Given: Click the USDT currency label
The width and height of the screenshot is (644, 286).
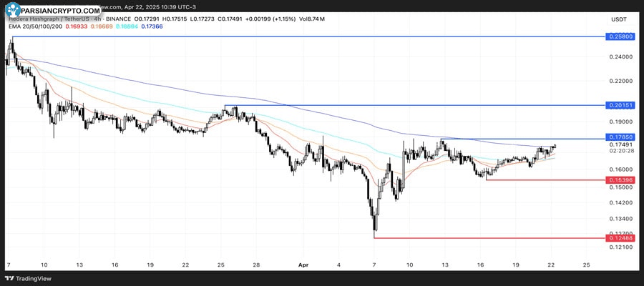Looking at the screenshot, I should click(x=618, y=19).
